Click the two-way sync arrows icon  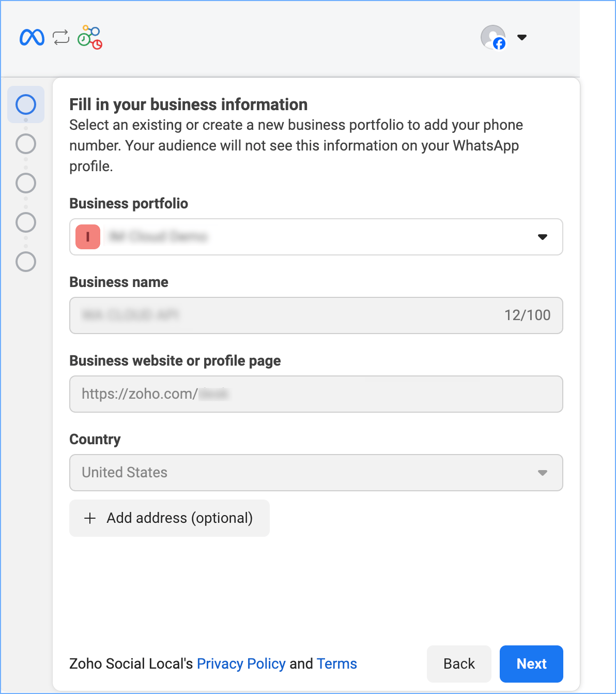point(61,37)
